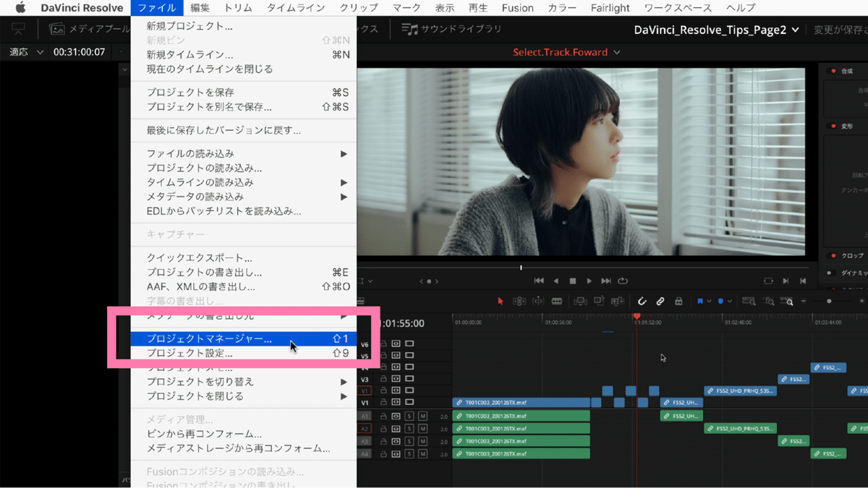Go to previous edit in viewer

803,281
